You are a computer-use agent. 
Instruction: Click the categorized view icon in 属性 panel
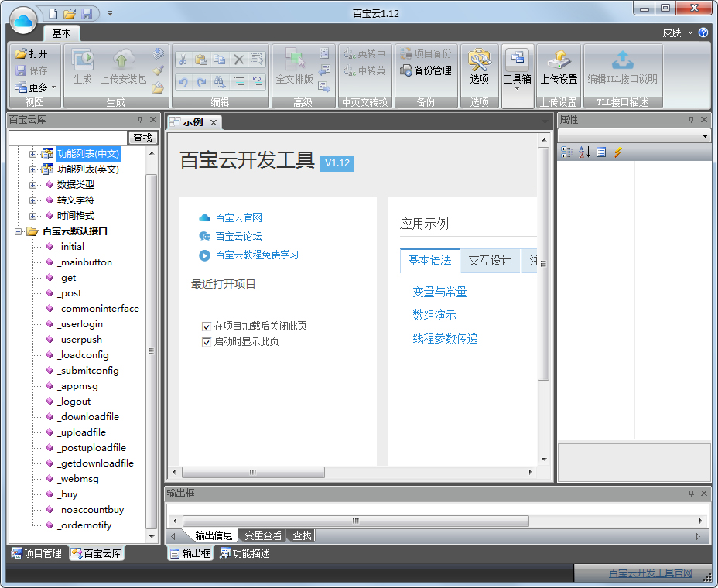566,152
